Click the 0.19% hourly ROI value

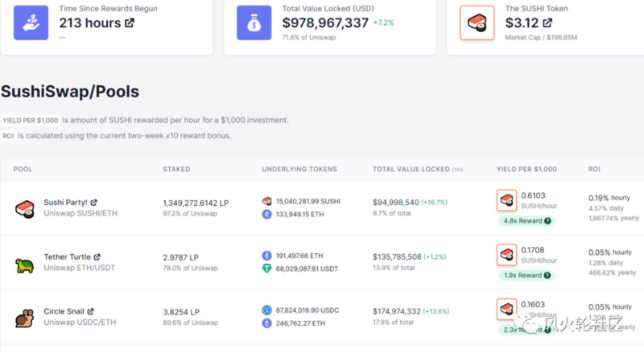coord(609,198)
